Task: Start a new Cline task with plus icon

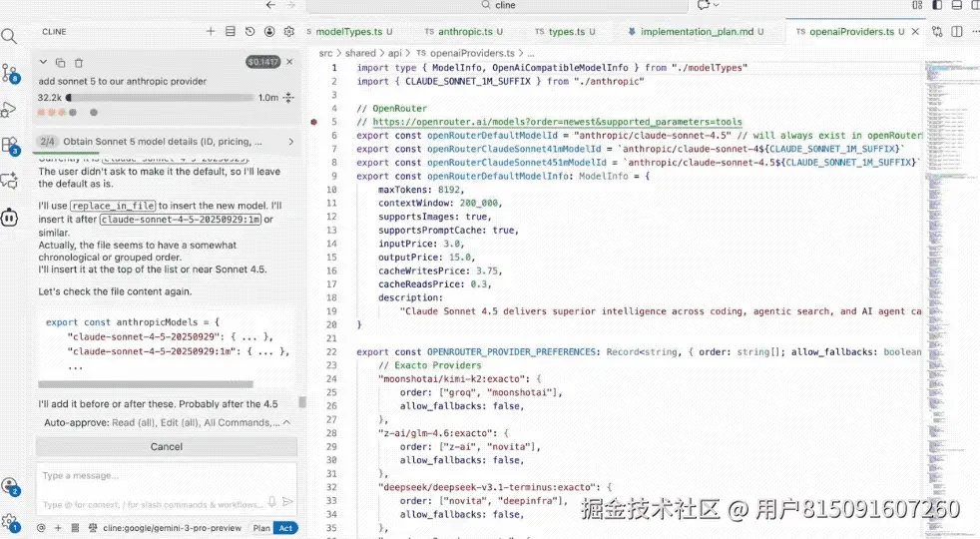Action: 211,31
